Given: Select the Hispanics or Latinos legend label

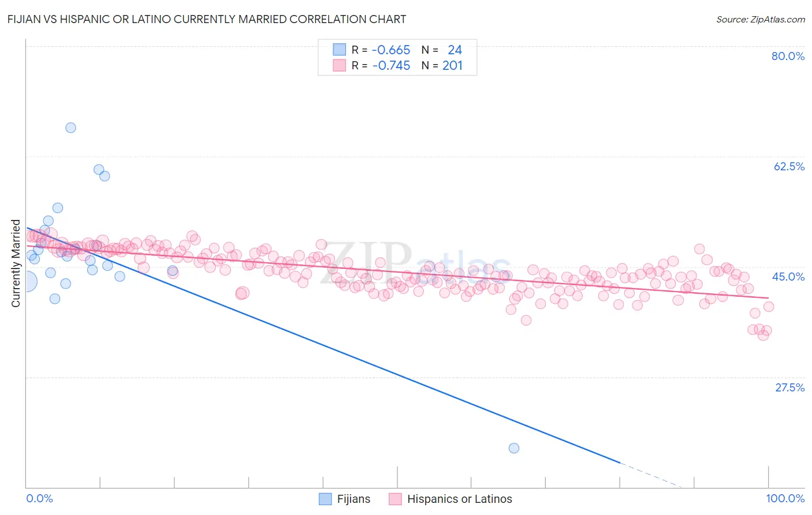Looking at the screenshot, I should click(460, 499).
